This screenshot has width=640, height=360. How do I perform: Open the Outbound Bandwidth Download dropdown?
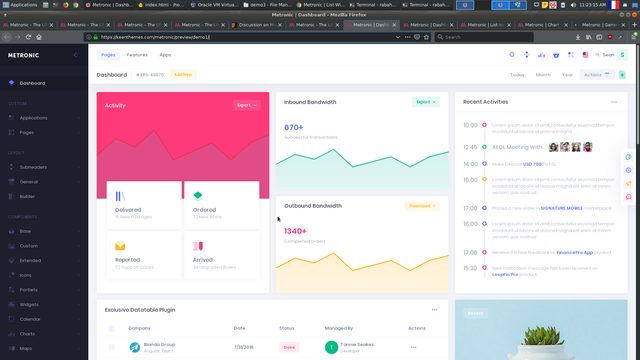(x=422, y=206)
